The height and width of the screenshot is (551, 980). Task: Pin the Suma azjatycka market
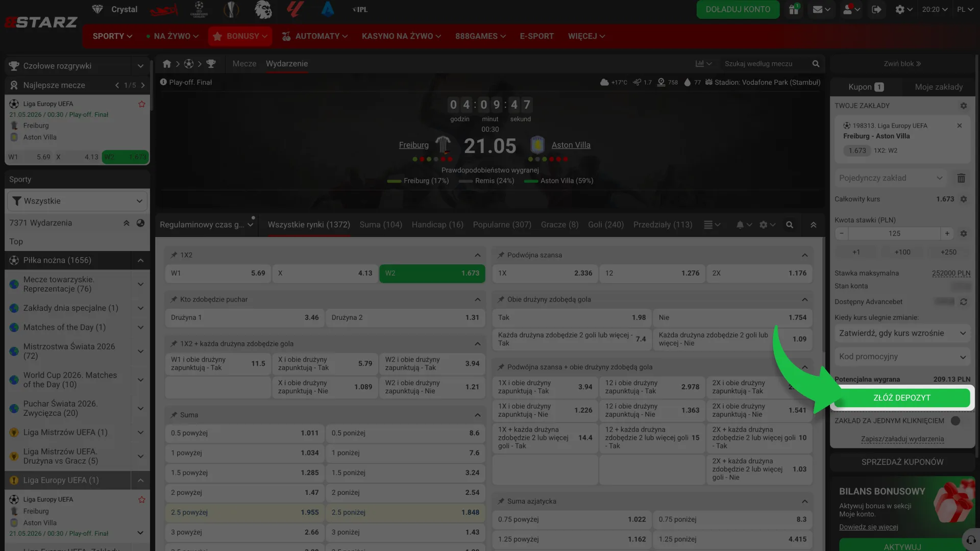click(501, 502)
